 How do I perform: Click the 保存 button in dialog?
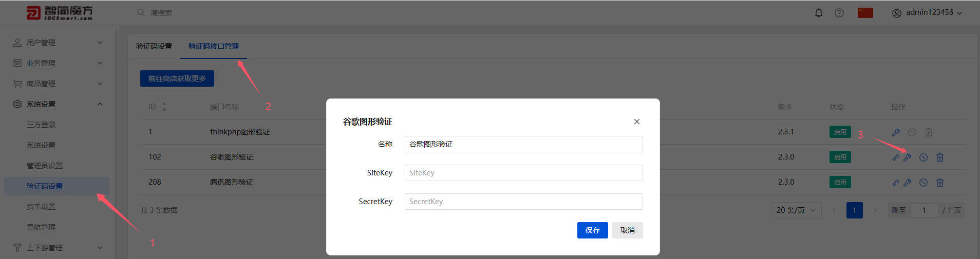point(593,230)
